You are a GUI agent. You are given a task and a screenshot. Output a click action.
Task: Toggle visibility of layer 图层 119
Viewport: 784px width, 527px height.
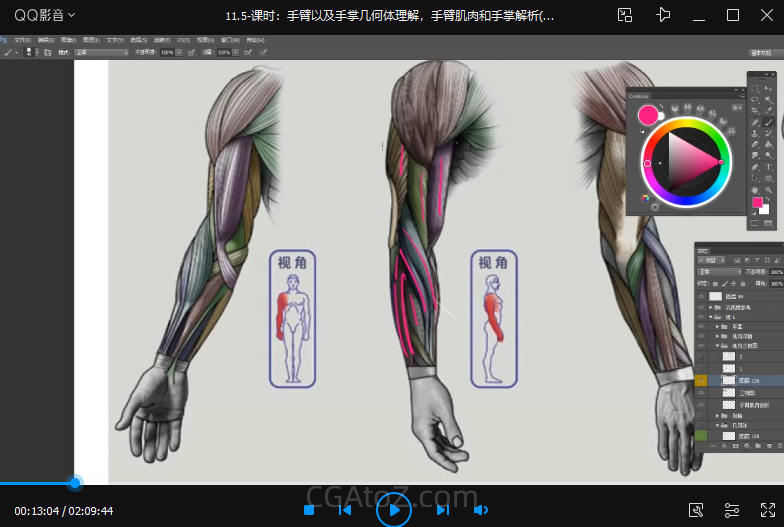(x=701, y=381)
